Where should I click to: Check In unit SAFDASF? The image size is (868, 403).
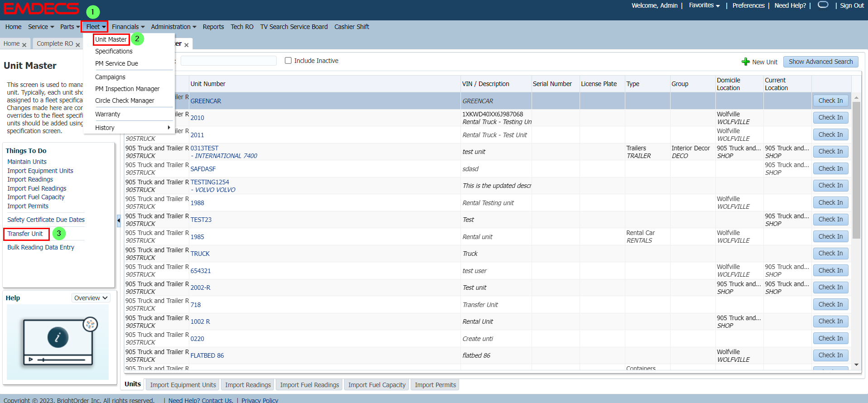pos(830,168)
